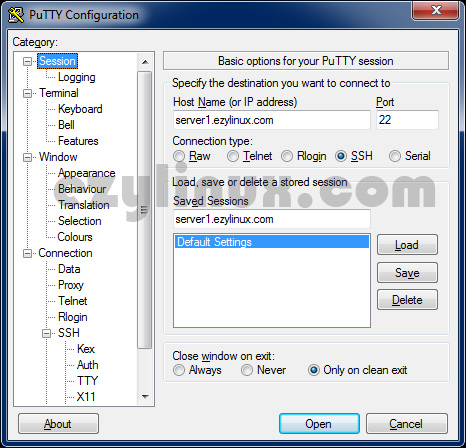This screenshot has height=448, width=466.
Task: Open the Rlogin category in tree
Action: click(x=73, y=317)
